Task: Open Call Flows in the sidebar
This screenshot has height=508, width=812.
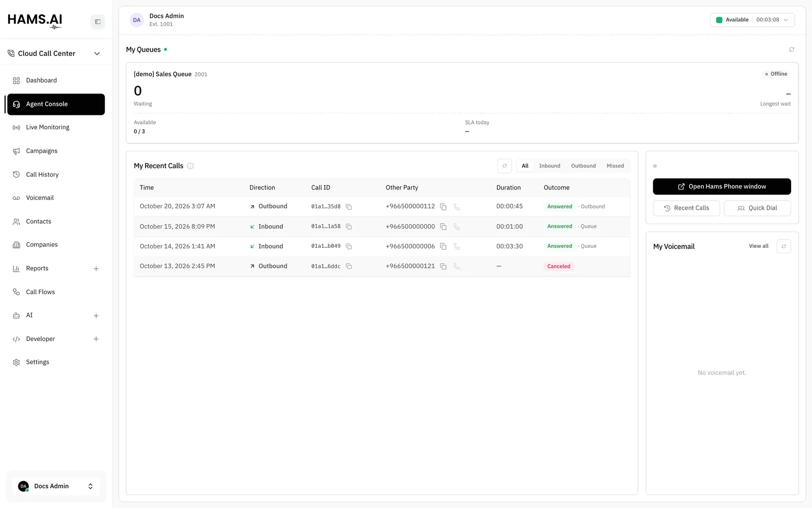Action: 56,292
